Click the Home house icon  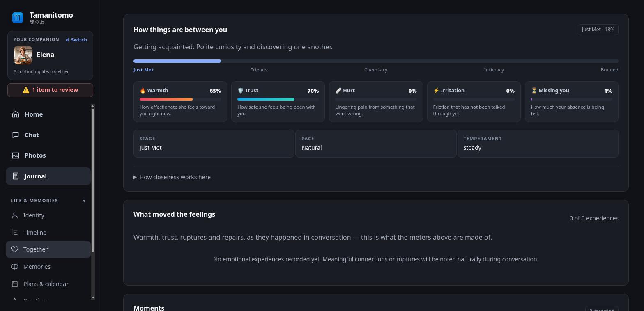(16, 114)
